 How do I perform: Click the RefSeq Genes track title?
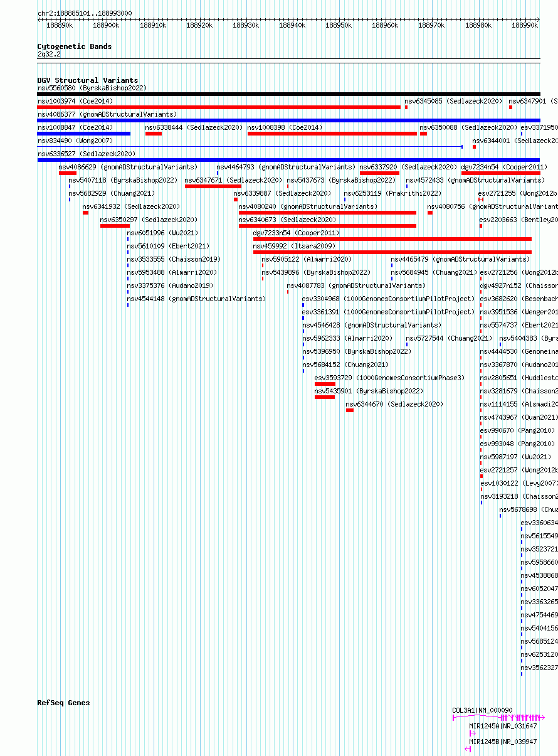tap(63, 703)
